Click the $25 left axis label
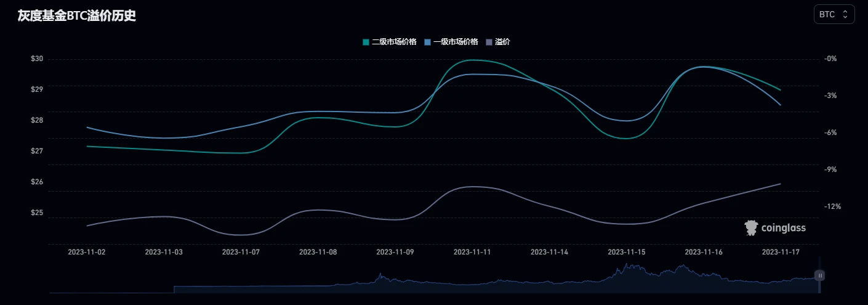 (36, 213)
